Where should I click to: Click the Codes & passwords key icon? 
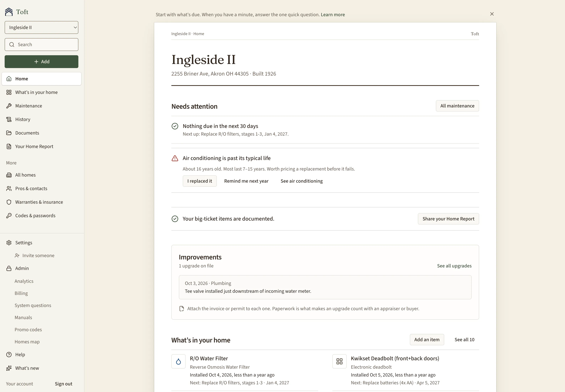tap(9, 215)
